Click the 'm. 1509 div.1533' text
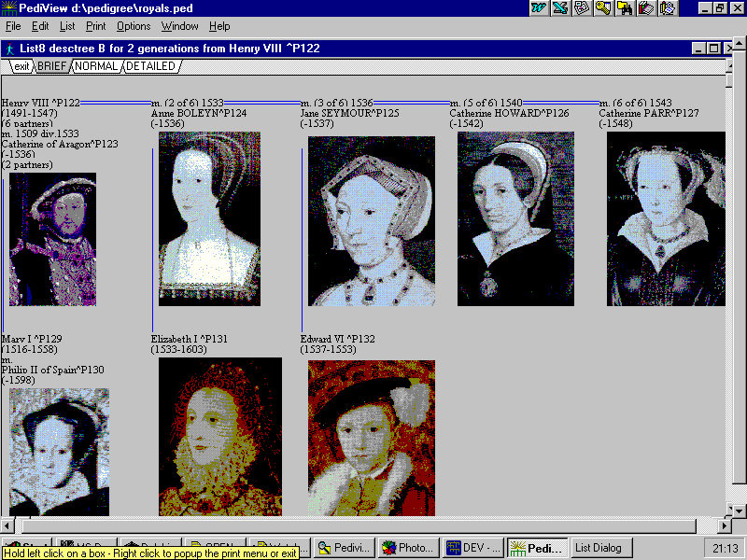This screenshot has width=747, height=560. (x=40, y=133)
